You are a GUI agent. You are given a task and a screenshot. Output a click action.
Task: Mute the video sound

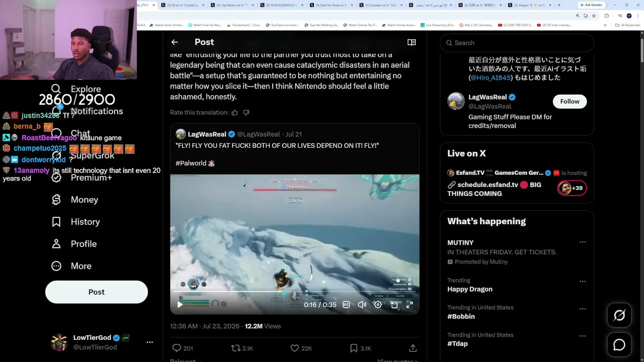pos(362,304)
